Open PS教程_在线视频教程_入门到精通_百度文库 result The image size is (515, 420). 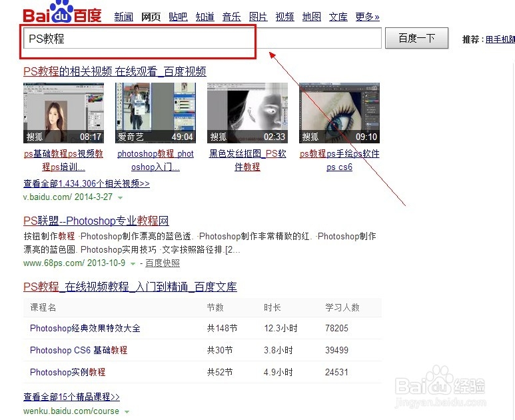[x=130, y=287]
